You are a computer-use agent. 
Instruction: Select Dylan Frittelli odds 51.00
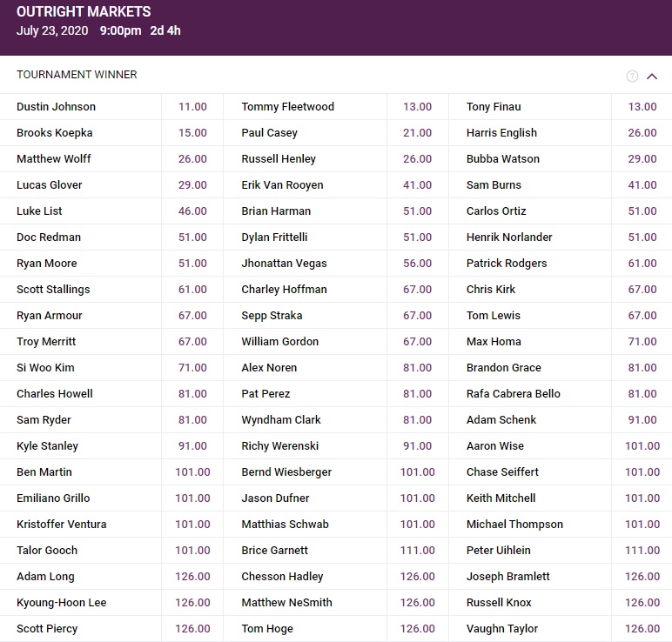[x=418, y=237]
